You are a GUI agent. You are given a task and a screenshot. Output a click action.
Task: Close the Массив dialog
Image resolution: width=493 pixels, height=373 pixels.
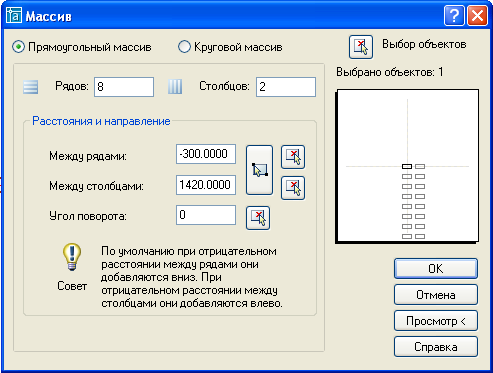tap(477, 15)
